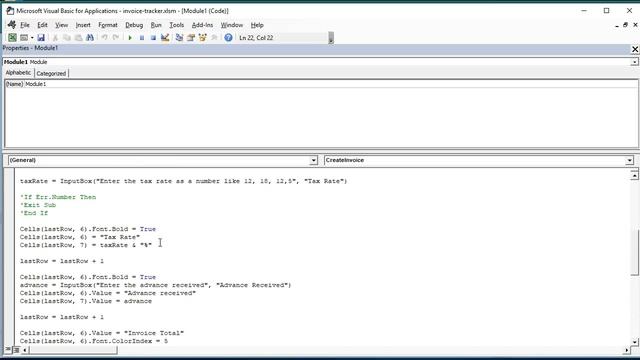The image size is (640, 360).
Task: Click the VBA application icon beside File
Action: [12, 25]
